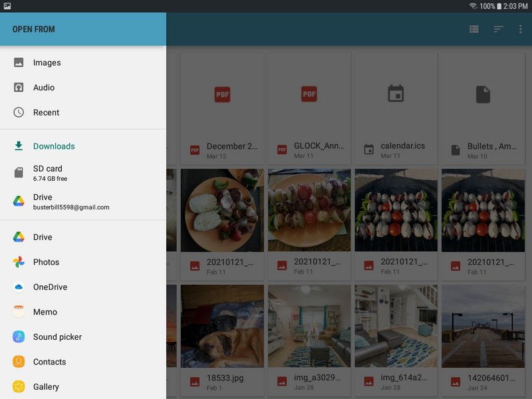This screenshot has width=532, height=399.
Task: Click the Memo notepad icon
Action: click(19, 311)
